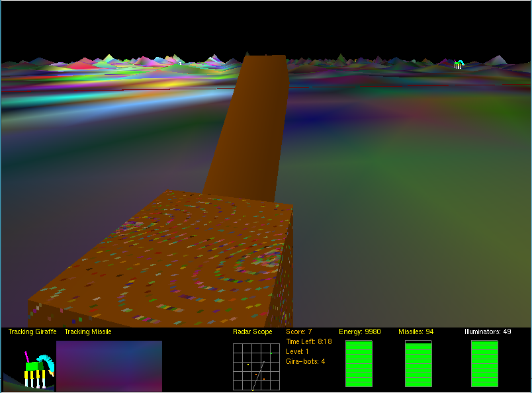The height and width of the screenshot is (393, 532).
Task: Click the giraffe in the Tracking Giraffe view
Action: point(38,371)
